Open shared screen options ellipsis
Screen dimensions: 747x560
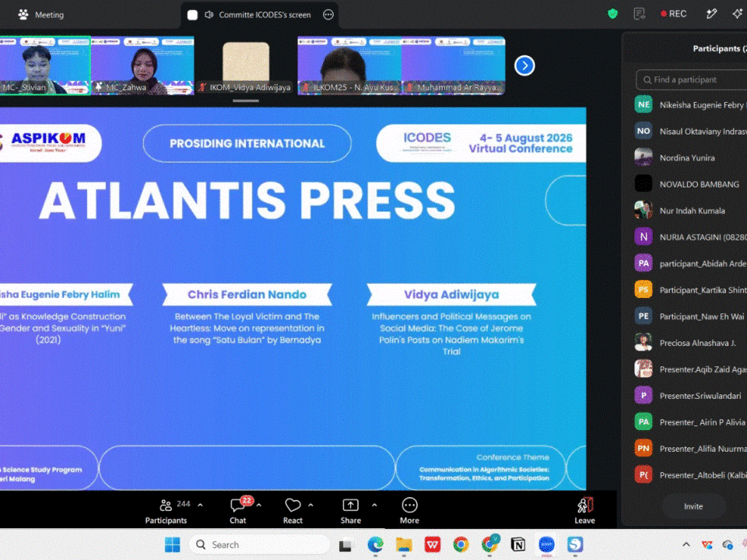(x=328, y=15)
